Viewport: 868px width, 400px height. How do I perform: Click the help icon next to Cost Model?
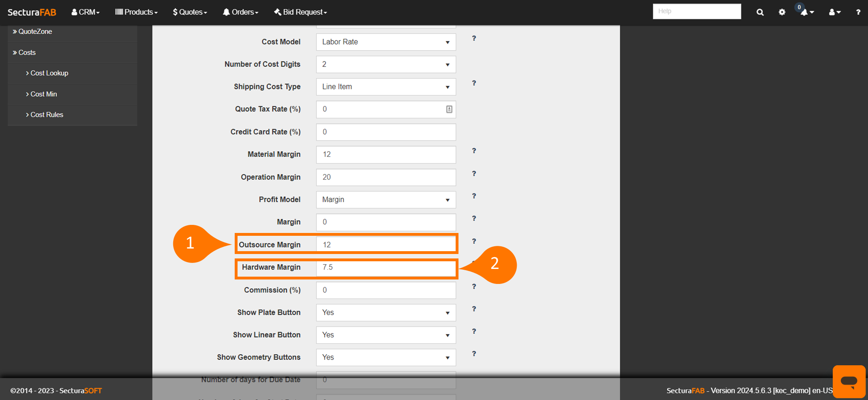(474, 38)
